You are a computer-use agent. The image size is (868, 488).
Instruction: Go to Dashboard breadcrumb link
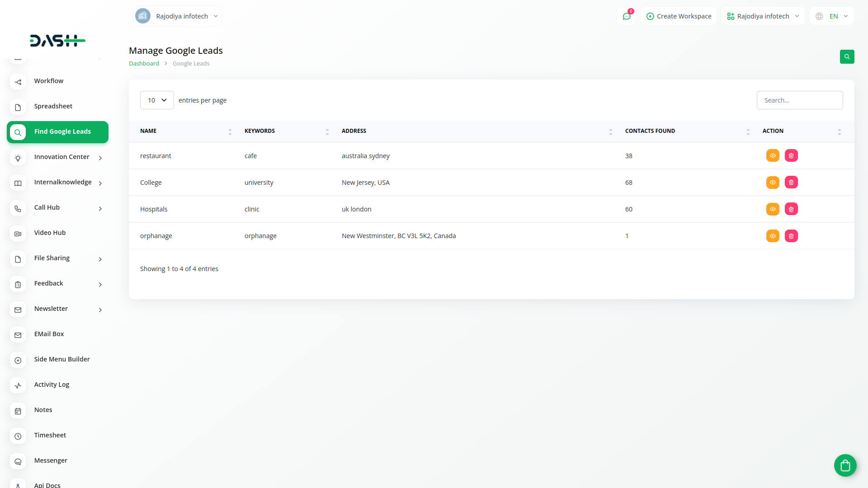pyautogui.click(x=144, y=64)
